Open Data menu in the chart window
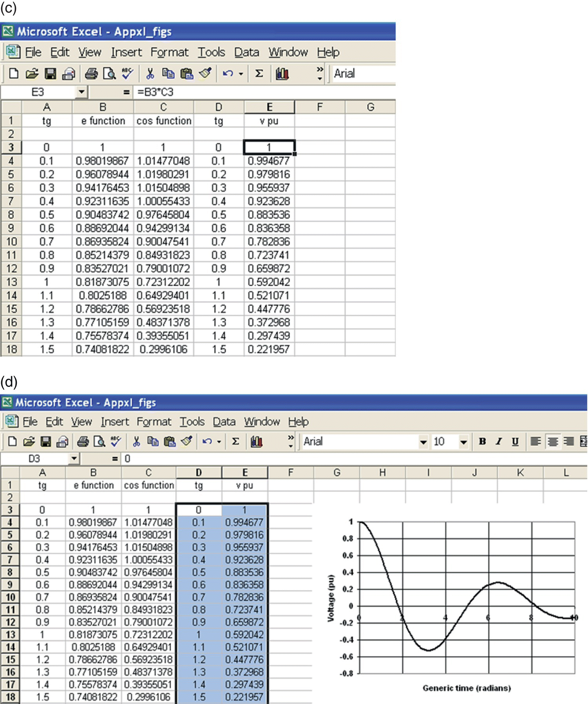Screen dimensions: 588x704 [x=224, y=422]
